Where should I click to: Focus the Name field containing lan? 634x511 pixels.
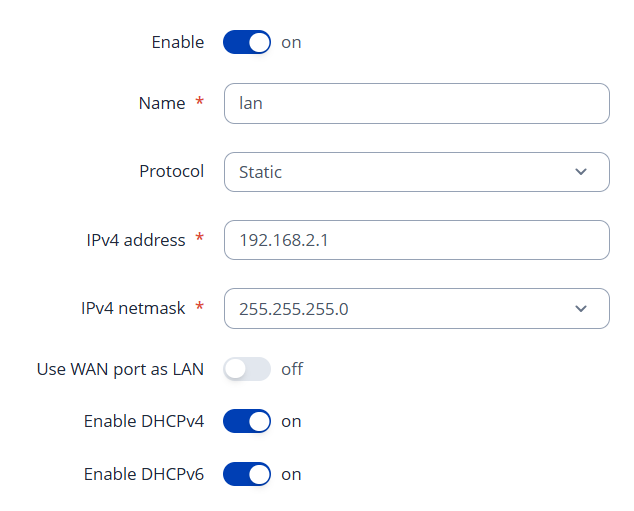416,103
